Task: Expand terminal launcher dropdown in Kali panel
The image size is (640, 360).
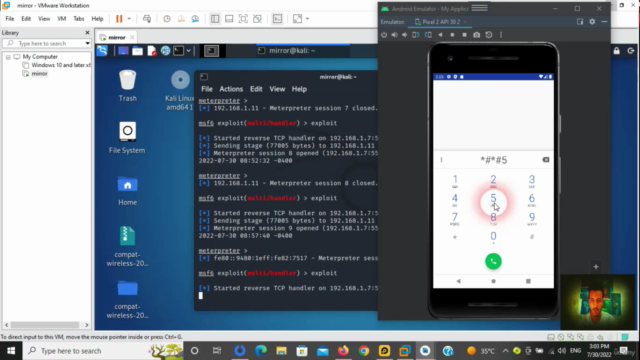Action: tap(189, 51)
